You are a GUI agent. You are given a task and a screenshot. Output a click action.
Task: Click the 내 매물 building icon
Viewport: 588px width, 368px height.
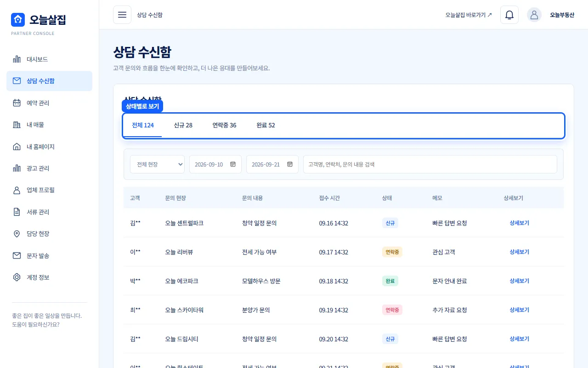pos(17,125)
